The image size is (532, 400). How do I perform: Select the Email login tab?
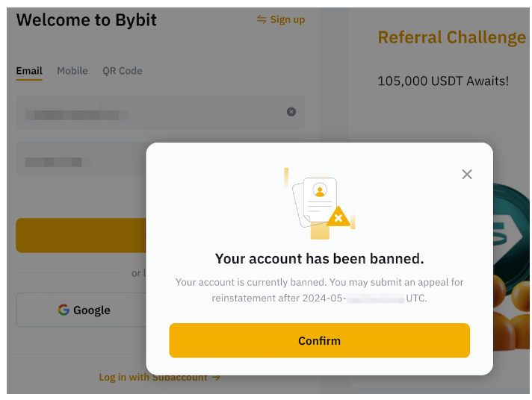29,71
